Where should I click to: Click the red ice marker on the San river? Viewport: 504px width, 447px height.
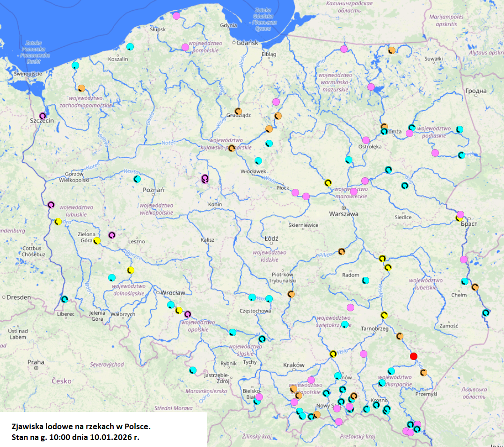(413, 356)
